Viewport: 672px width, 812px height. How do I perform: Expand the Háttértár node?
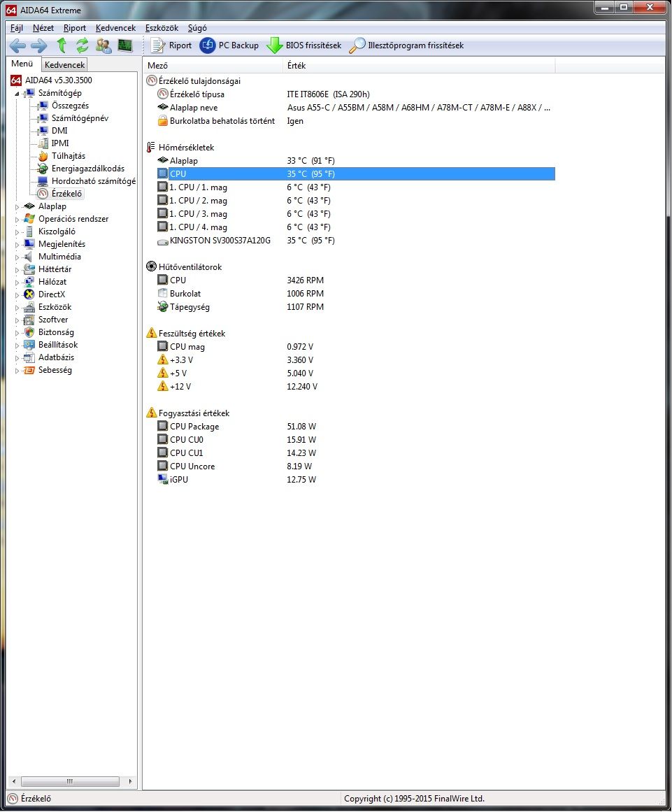(x=17, y=270)
